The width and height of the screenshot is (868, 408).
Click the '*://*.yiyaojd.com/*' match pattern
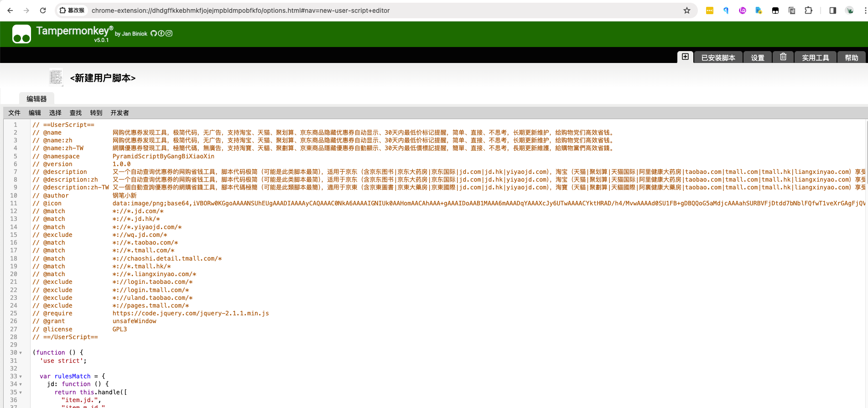coord(147,227)
